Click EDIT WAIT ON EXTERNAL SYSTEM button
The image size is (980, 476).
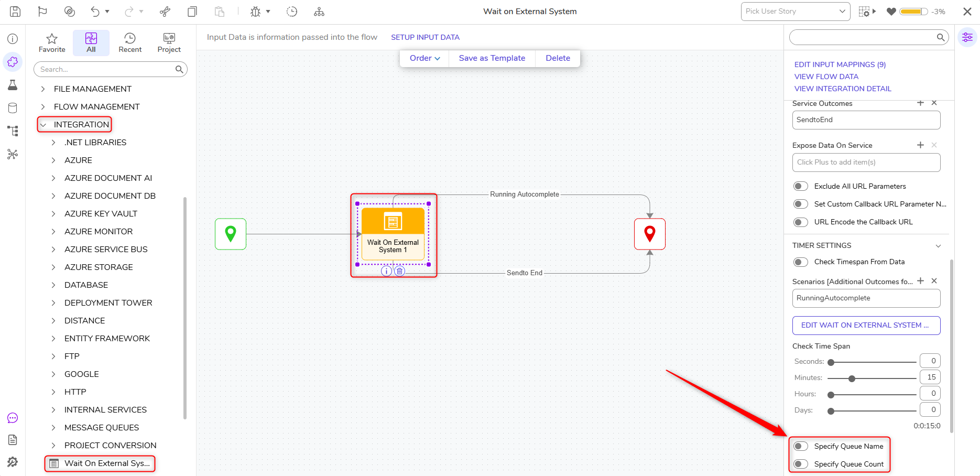866,325
